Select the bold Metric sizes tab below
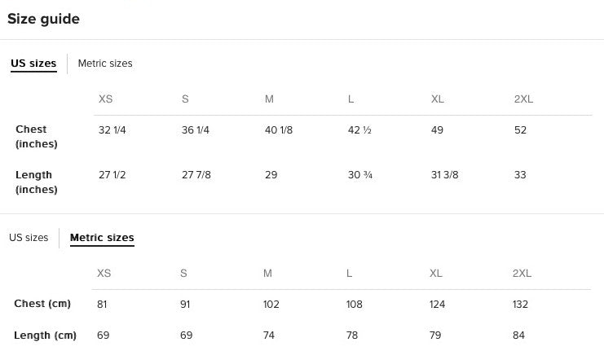Image resolution: width=604 pixels, height=364 pixels. [x=102, y=238]
